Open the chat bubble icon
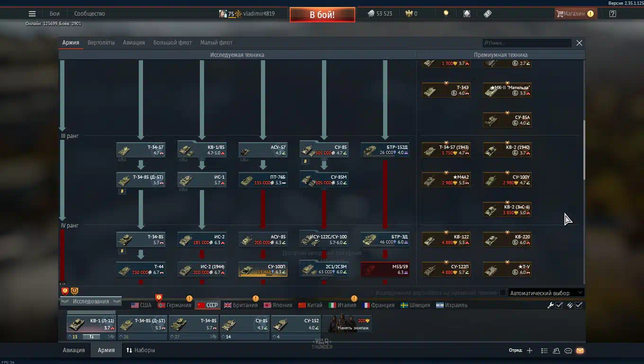Image resolution: width=644 pixels, height=364 pixels. point(568,351)
